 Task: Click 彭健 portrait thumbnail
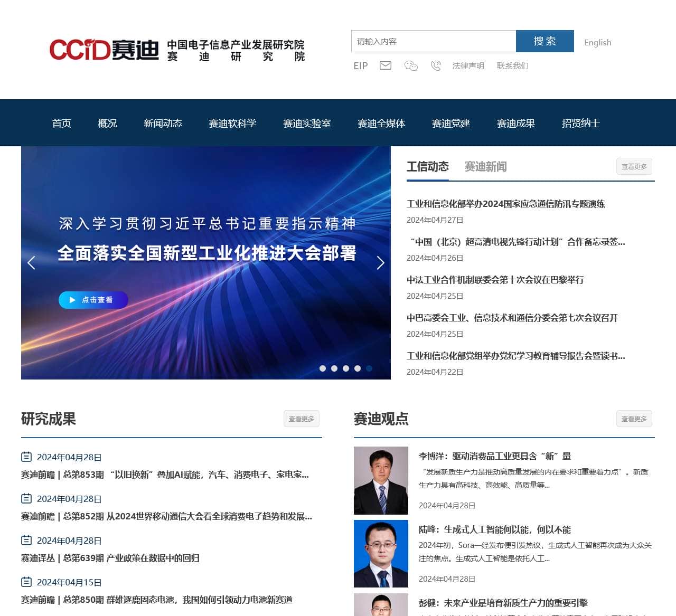coord(381,604)
